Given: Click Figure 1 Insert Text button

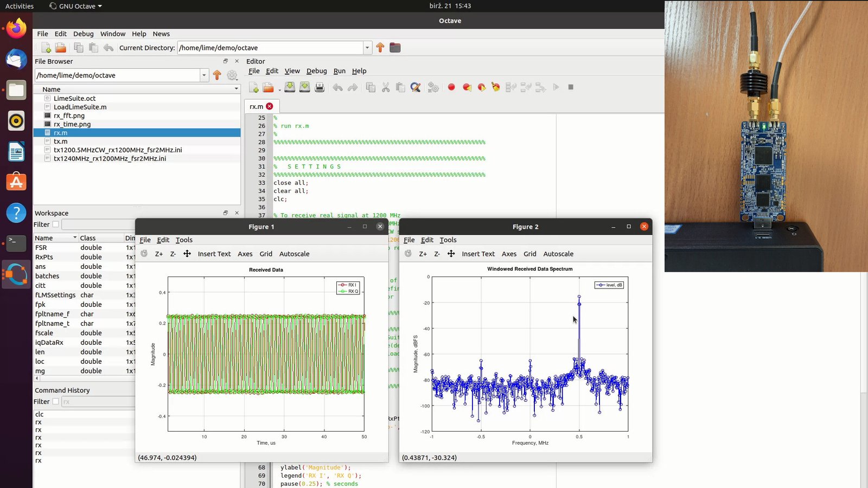Looking at the screenshot, I should pos(214,254).
